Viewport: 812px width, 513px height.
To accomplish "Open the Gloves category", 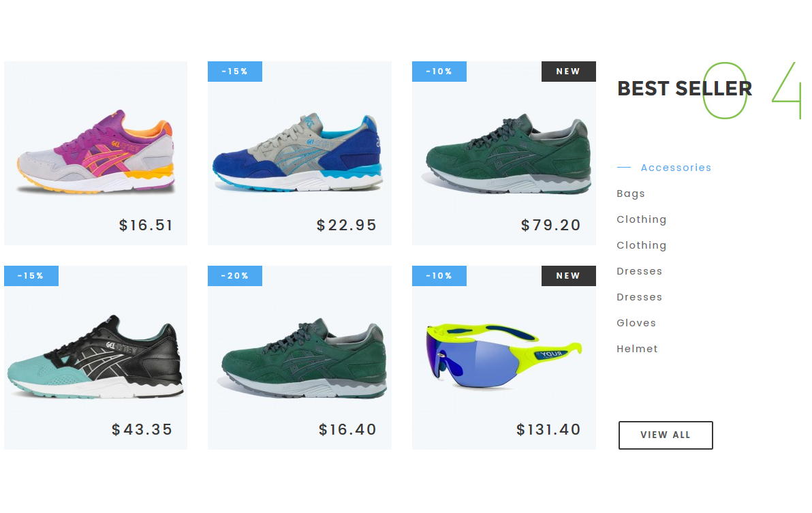I will [636, 323].
